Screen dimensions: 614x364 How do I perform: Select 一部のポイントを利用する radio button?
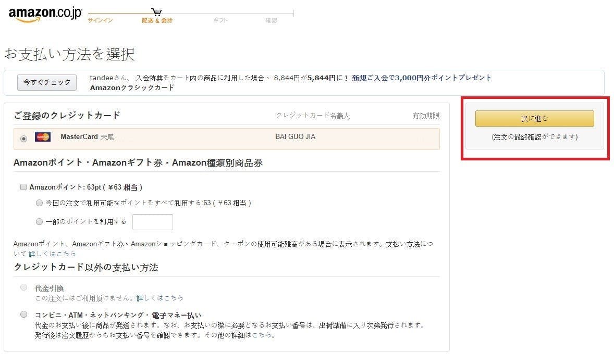[x=39, y=221]
